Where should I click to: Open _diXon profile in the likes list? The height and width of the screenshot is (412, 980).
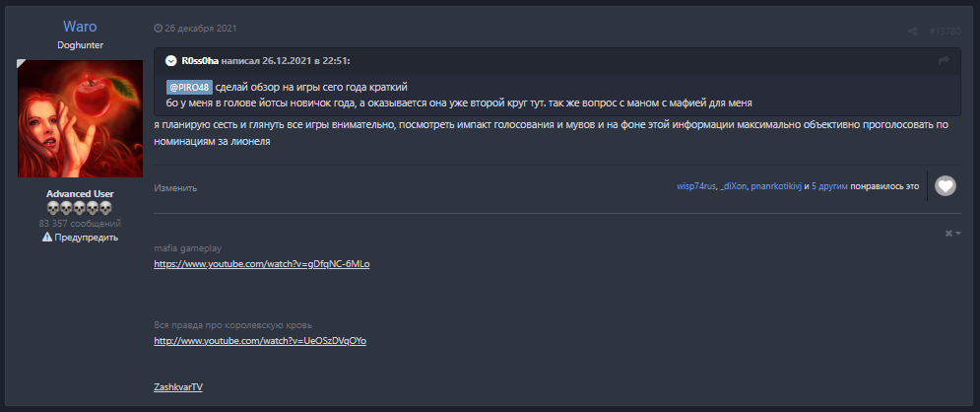[734, 185]
